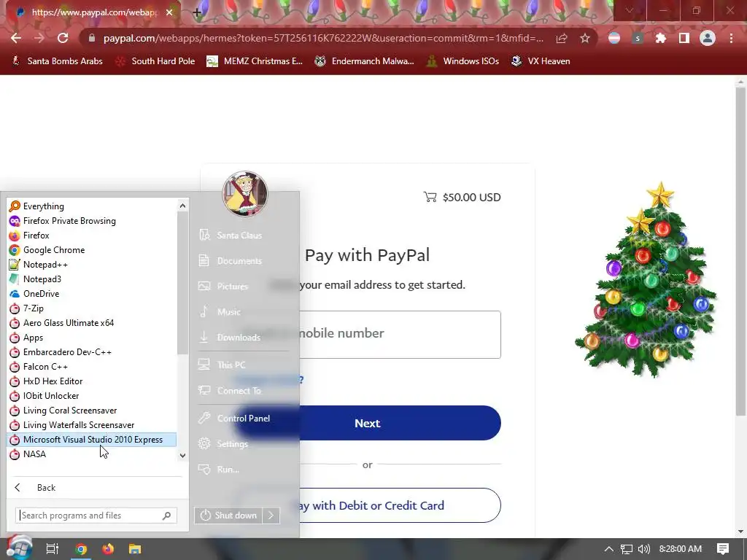The width and height of the screenshot is (747, 560).
Task: Bookmark this page with star icon
Action: tap(585, 38)
